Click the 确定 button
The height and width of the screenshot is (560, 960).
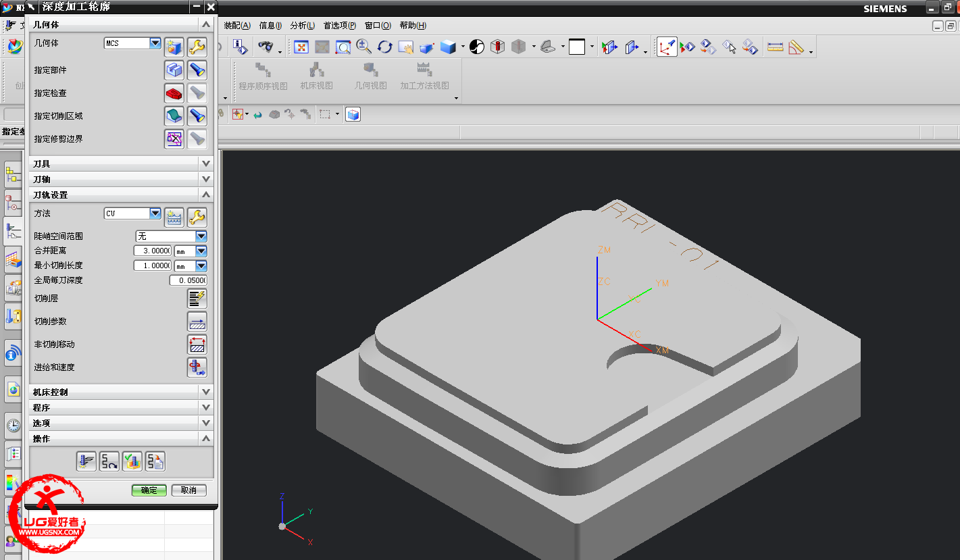coord(149,490)
